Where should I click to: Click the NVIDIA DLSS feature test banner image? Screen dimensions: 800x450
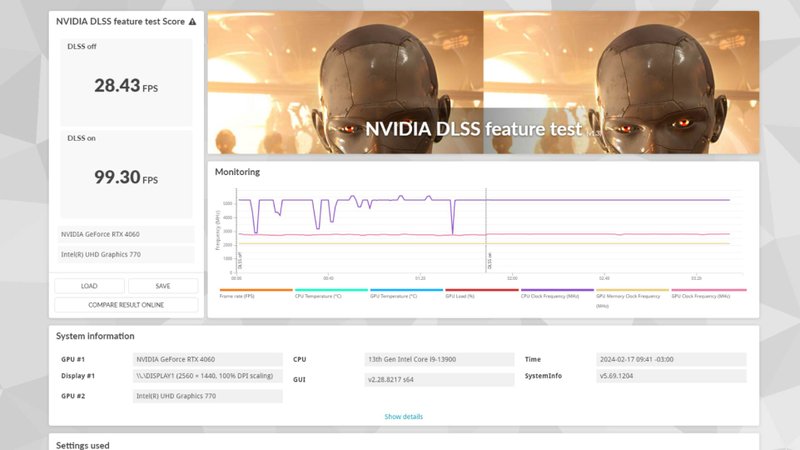click(483, 82)
